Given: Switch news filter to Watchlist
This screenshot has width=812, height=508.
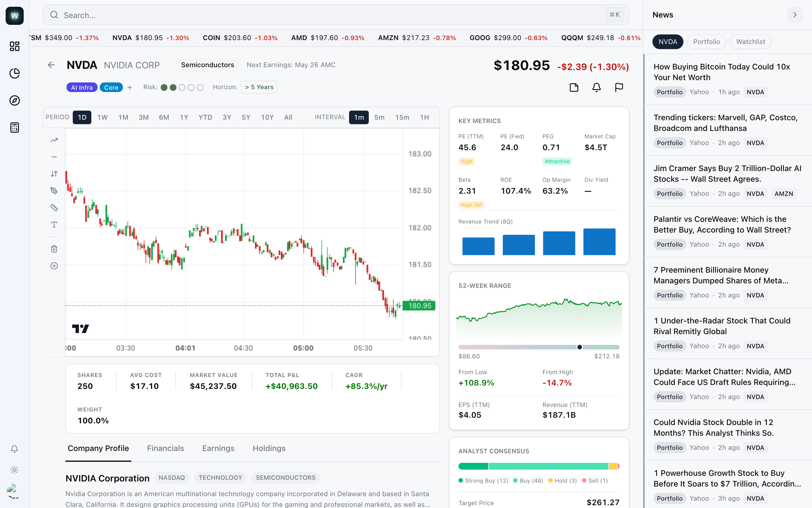Looking at the screenshot, I should coord(751,42).
